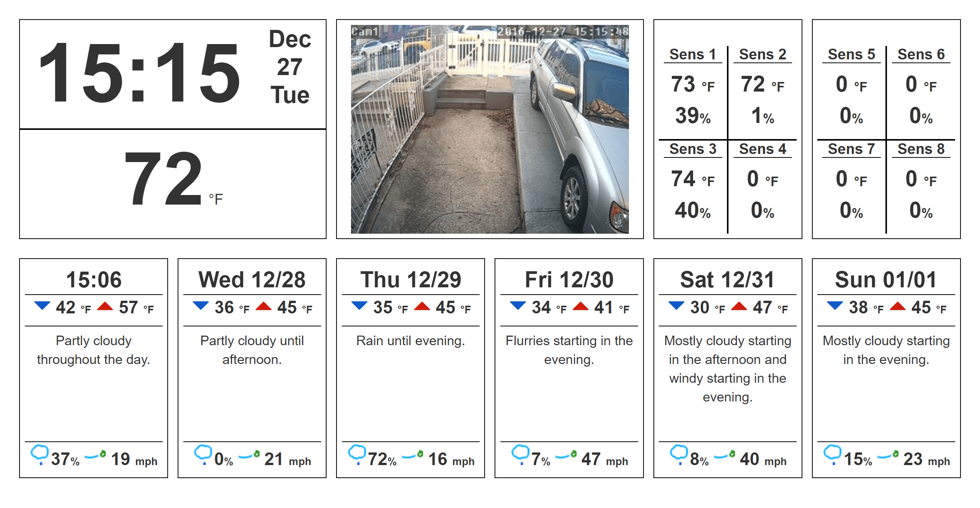Click the rain cloud icon in Thu 12/29 card

tap(357, 455)
